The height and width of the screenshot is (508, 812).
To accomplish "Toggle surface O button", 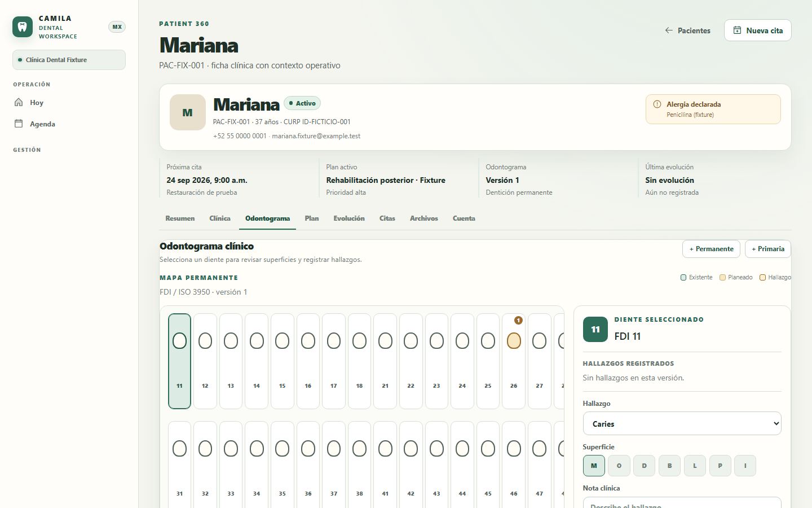I will (x=619, y=466).
